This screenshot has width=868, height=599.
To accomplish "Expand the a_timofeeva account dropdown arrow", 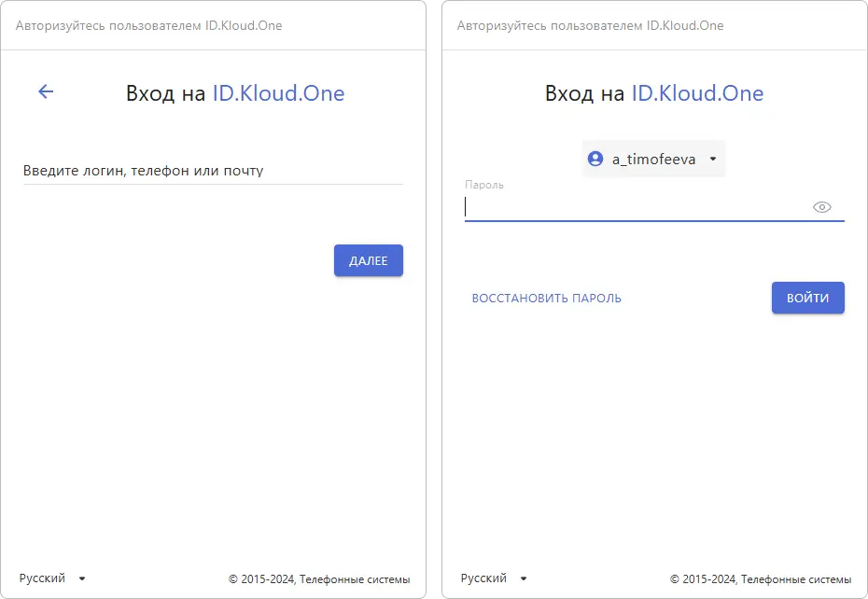I will [x=713, y=160].
